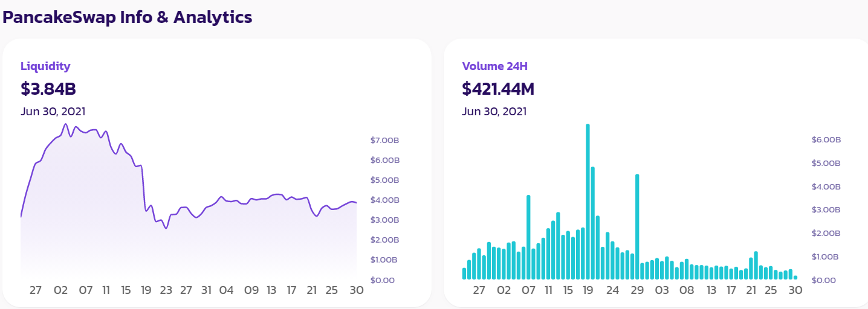The height and width of the screenshot is (309, 868).
Task: Click the $3.84B liquidity value
Action: tap(48, 89)
